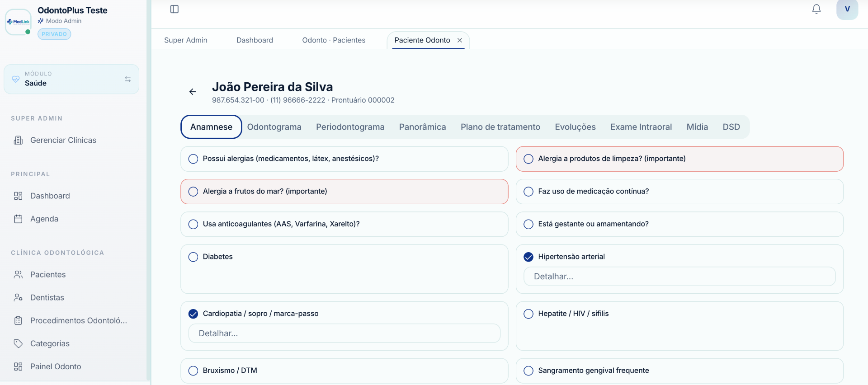Screen dimensions: 868x385
Task: Open the Evoluções tab
Action: point(575,127)
